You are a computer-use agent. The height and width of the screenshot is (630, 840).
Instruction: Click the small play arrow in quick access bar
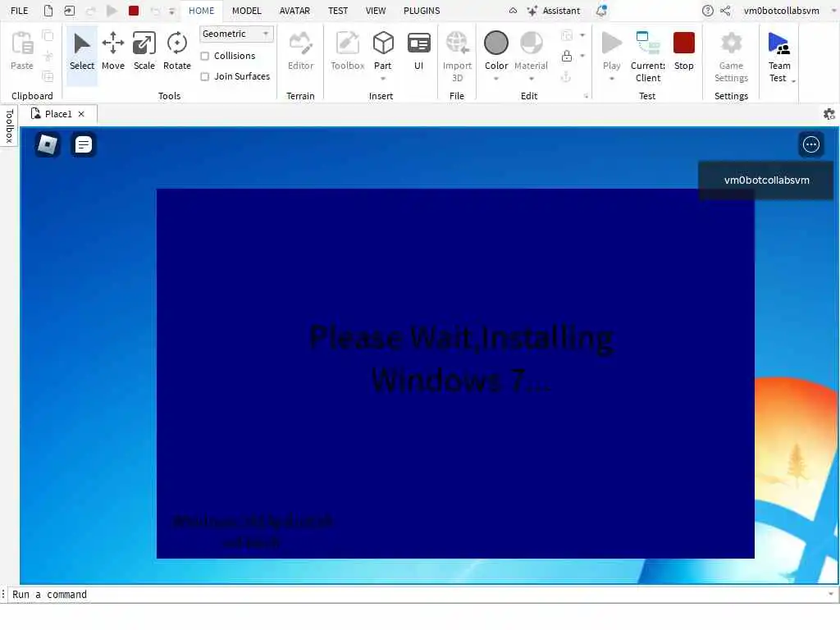(112, 10)
